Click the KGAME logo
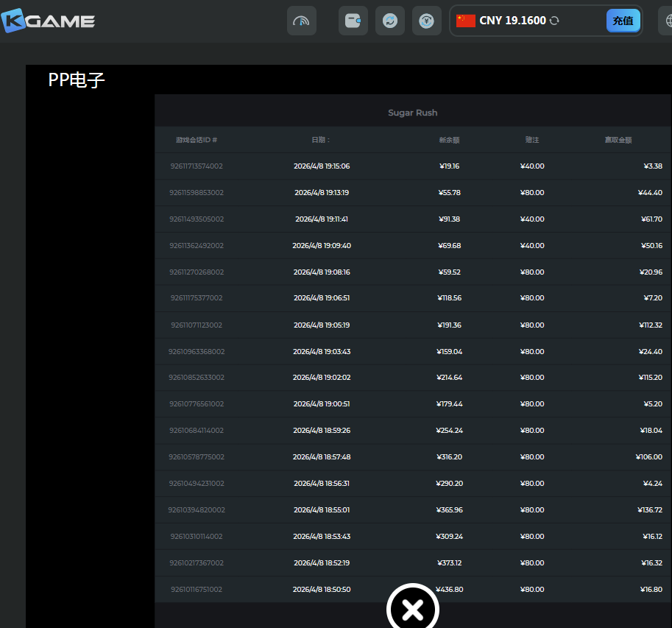 click(49, 21)
